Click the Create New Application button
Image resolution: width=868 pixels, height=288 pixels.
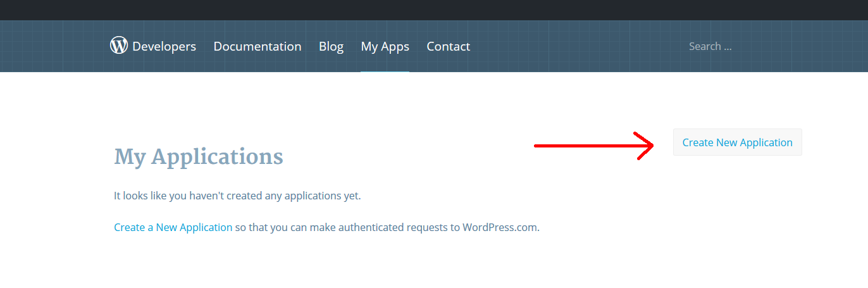click(x=738, y=142)
